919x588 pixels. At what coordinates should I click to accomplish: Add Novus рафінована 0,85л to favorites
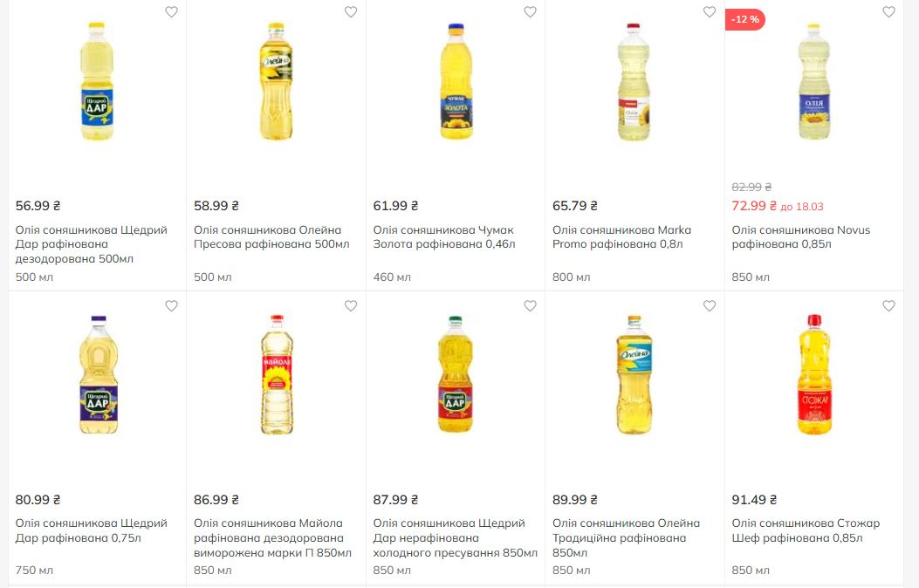coord(888,12)
